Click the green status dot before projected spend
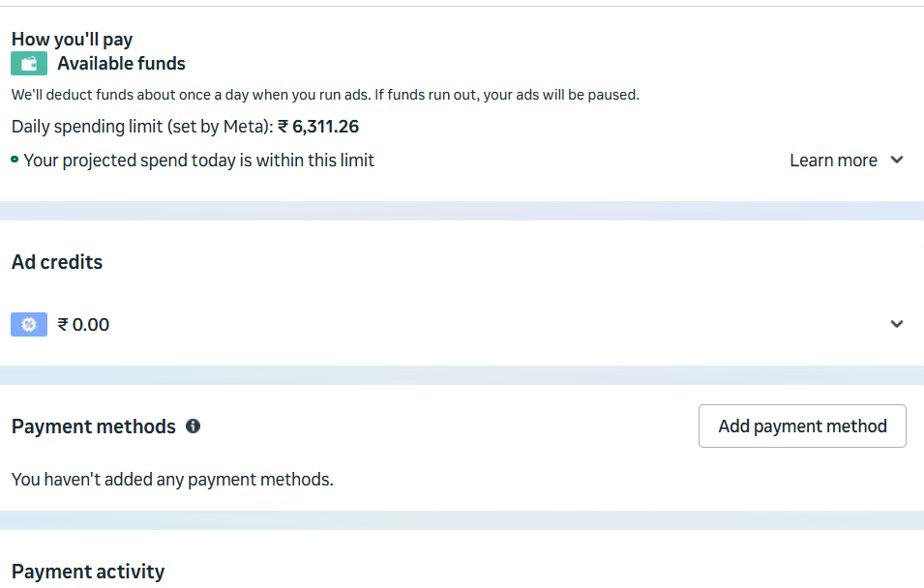924x588 pixels. (15, 160)
